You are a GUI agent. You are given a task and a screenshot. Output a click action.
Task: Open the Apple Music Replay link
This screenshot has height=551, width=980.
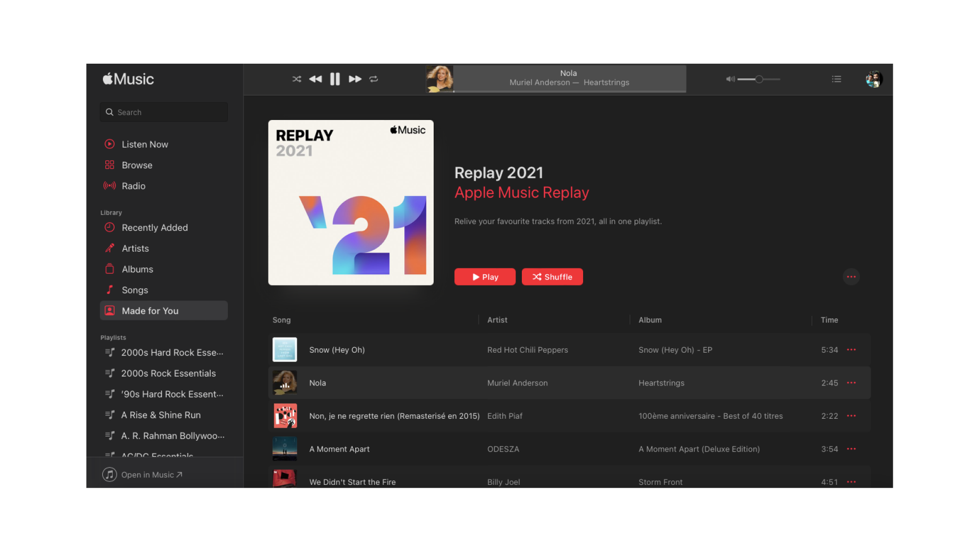pos(521,192)
